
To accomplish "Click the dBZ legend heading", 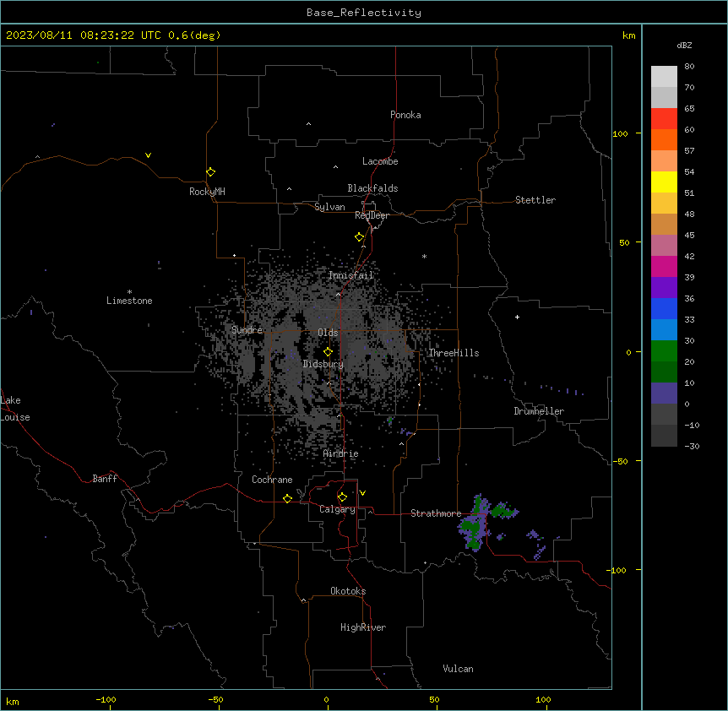I will [684, 45].
